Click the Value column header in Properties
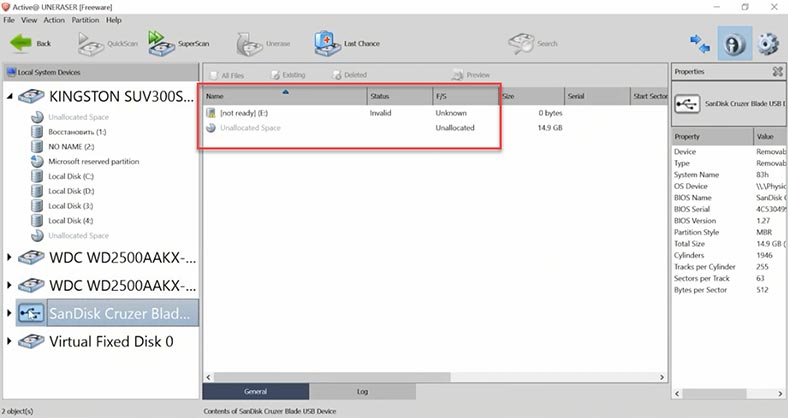 [x=769, y=137]
